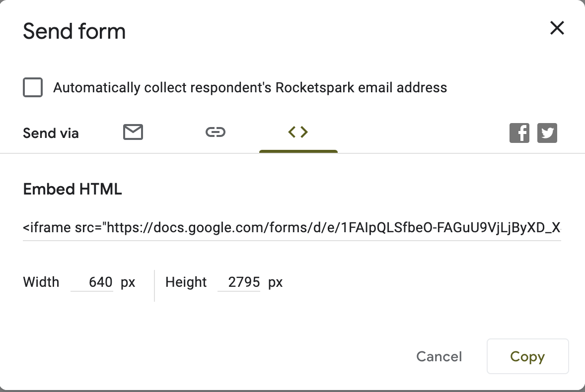Click the Height value field showing 2795

point(239,282)
